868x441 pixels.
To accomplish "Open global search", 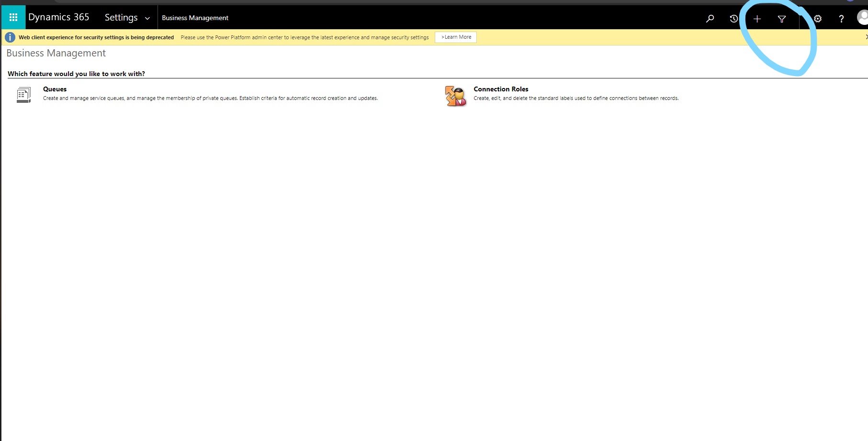I will [x=710, y=19].
